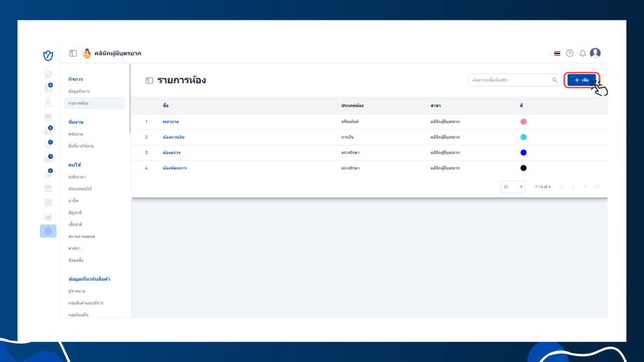Viewport: 644px width, 362px height.
Task: Go to first page pagination icon
Action: click(x=561, y=187)
